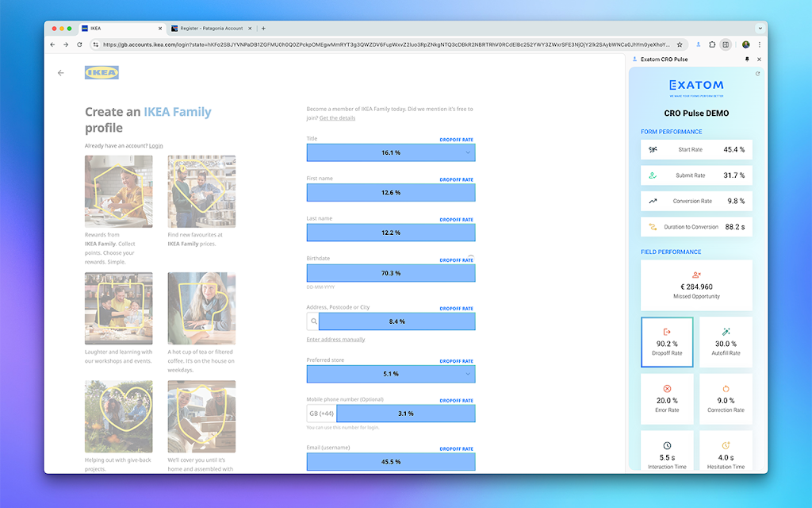Pin the Exatom CRO Pulse side panel
The height and width of the screenshot is (508, 812).
[747, 59]
